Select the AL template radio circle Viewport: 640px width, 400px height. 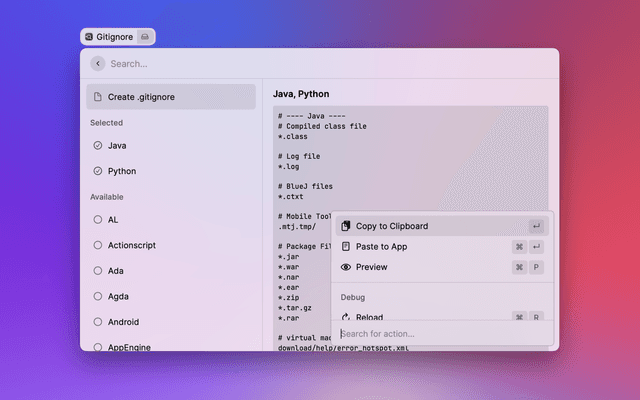[x=97, y=219]
